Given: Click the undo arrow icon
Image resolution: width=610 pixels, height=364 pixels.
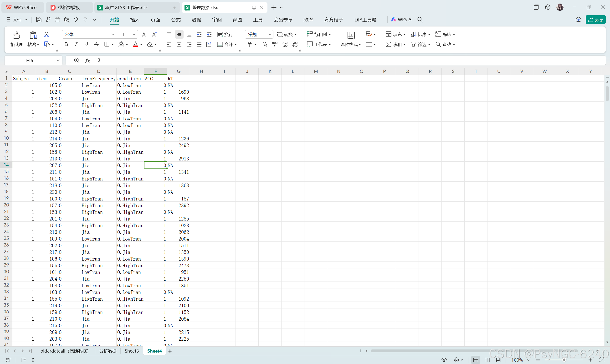Looking at the screenshot, I should [76, 20].
